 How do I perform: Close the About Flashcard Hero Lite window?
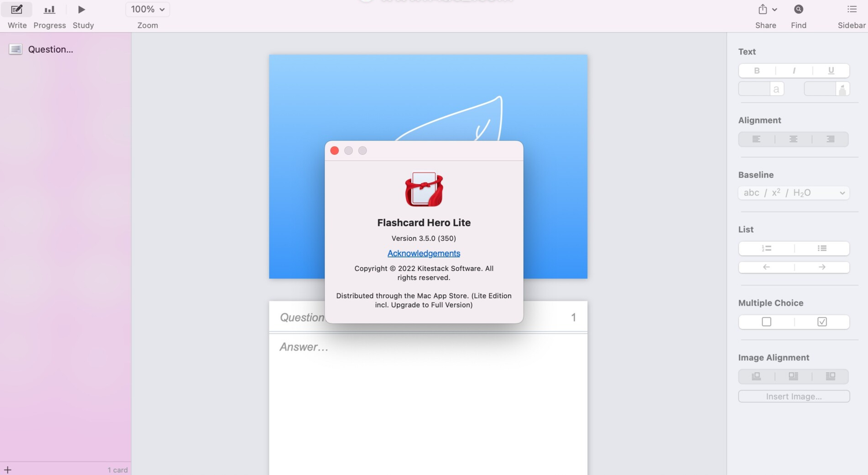pyautogui.click(x=334, y=151)
